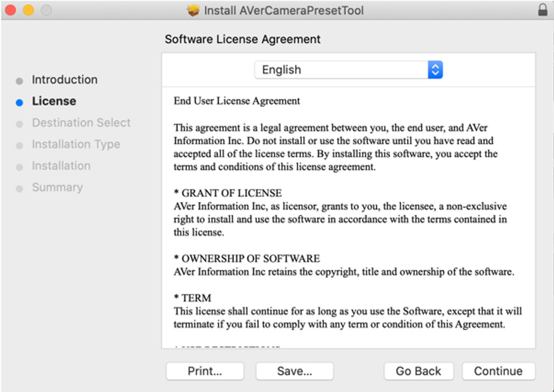This screenshot has height=392, width=554.
Task: Click the package box icon beside the installer title
Action: coord(193,10)
